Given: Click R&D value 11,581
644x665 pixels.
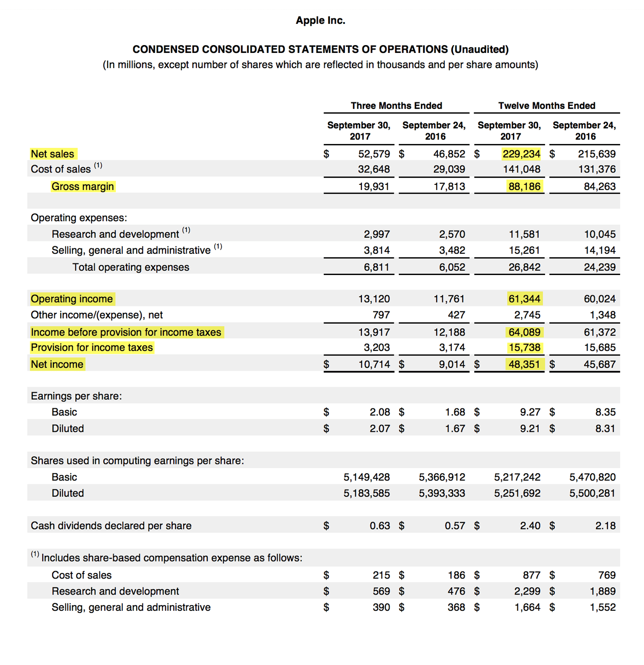Looking at the screenshot, I should [524, 234].
